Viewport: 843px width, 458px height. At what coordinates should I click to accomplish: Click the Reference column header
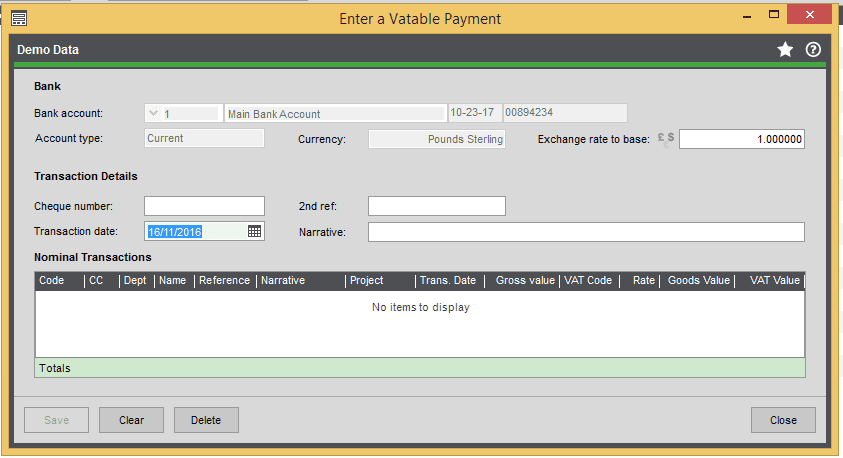point(225,281)
